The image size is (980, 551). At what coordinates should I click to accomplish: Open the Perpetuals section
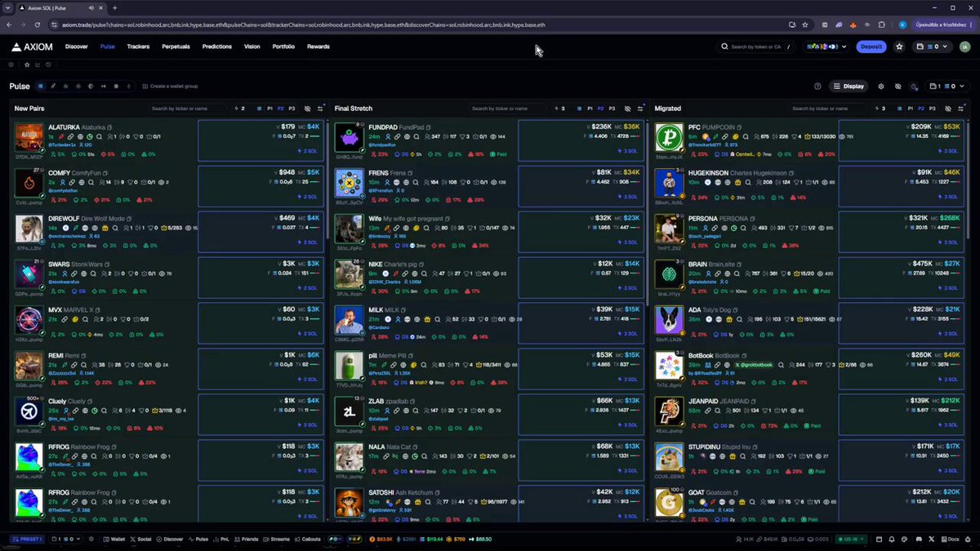click(x=176, y=47)
